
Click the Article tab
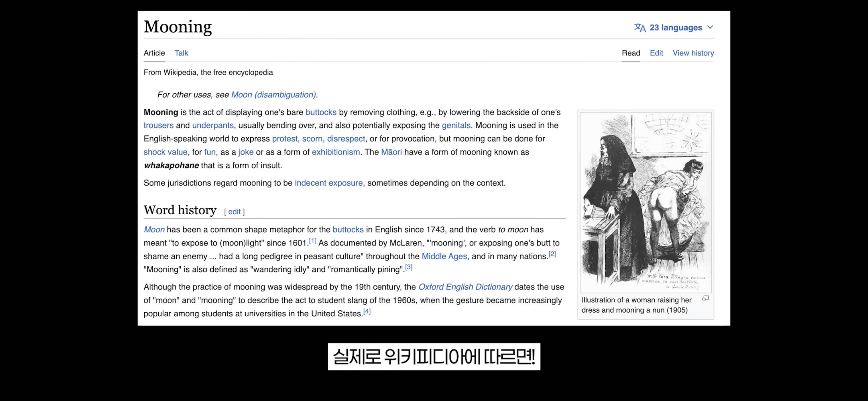154,52
